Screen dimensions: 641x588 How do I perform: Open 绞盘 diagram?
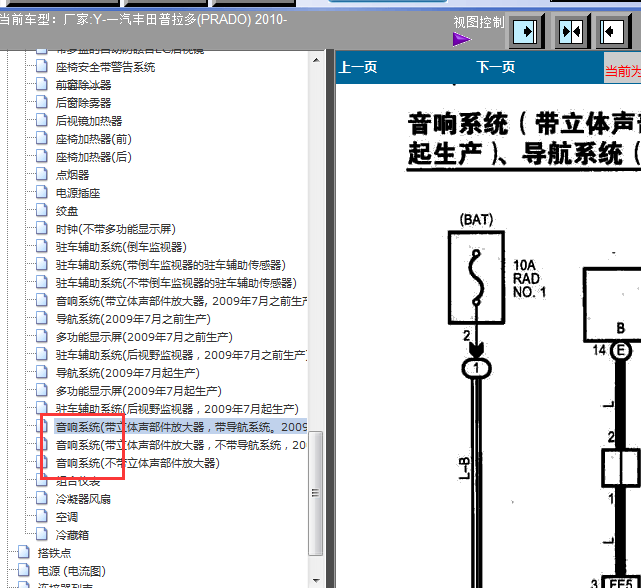coord(67,211)
